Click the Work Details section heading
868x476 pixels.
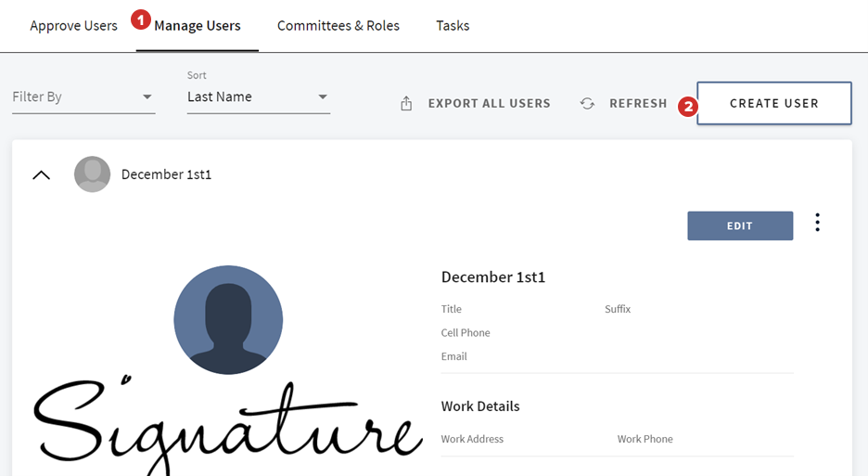coord(480,406)
